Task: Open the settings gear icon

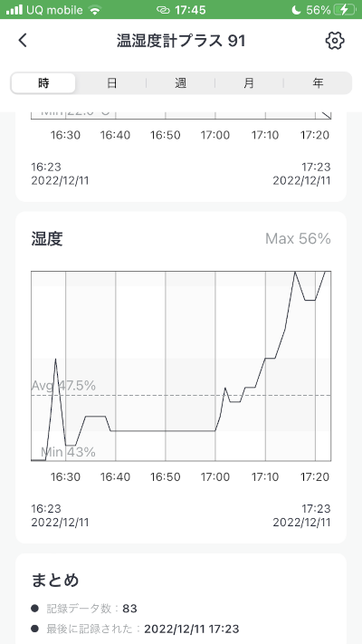Action: coord(335,41)
